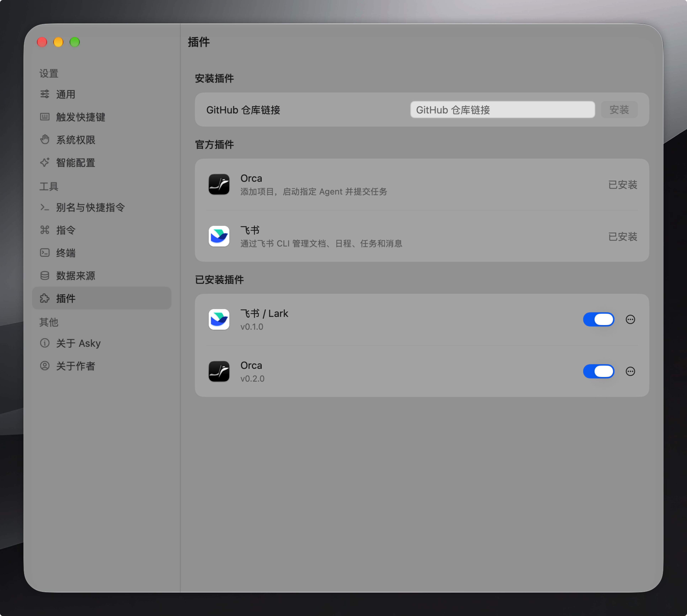This screenshot has width=687, height=616.
Task: Click the Orca v0.2.0 plugin icon
Action: coord(219,371)
